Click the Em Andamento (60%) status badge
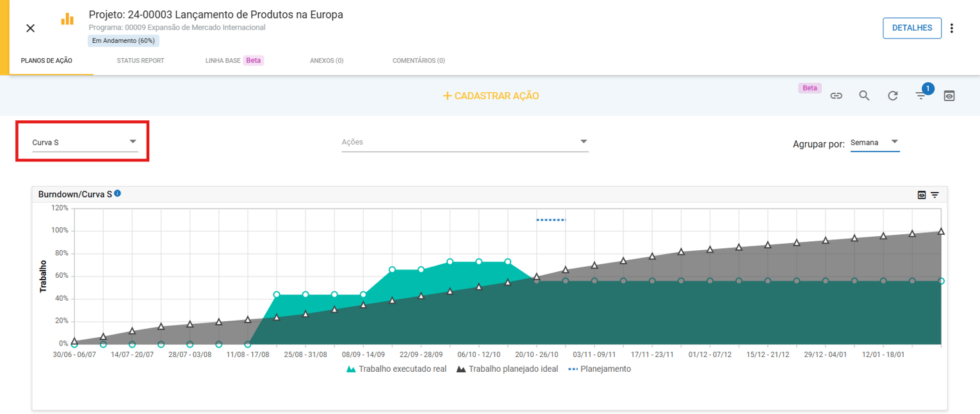The image size is (980, 414). [x=122, y=40]
